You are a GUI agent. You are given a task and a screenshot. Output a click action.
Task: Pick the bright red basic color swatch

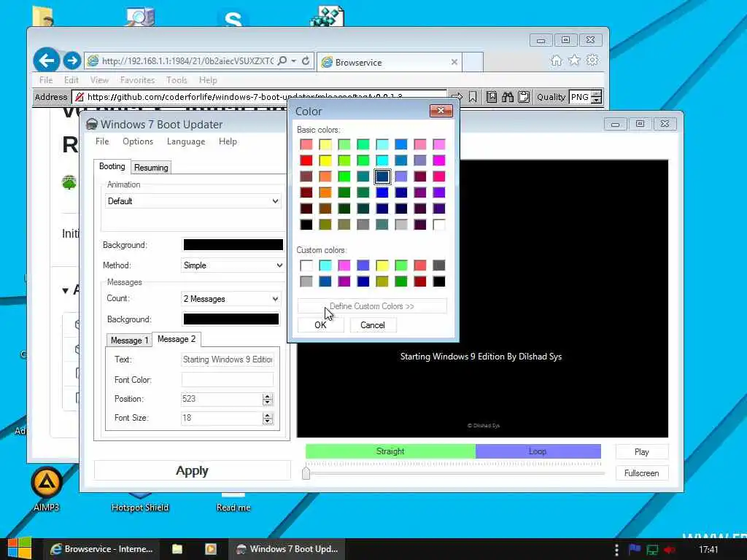(x=306, y=160)
